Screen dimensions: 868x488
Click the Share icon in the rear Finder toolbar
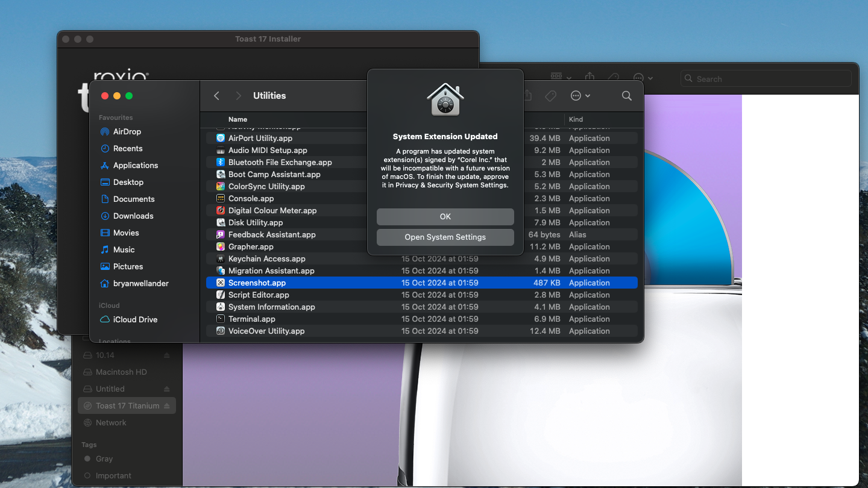point(590,77)
